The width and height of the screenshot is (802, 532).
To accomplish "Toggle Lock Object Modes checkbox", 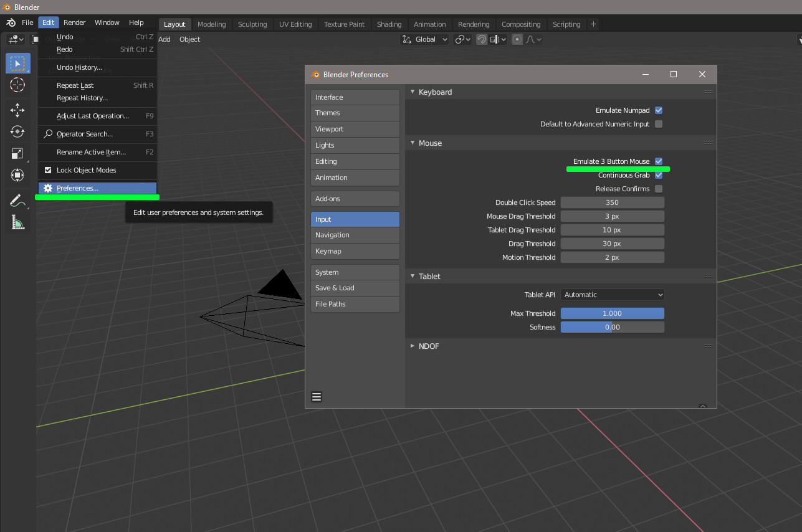I will 48,170.
